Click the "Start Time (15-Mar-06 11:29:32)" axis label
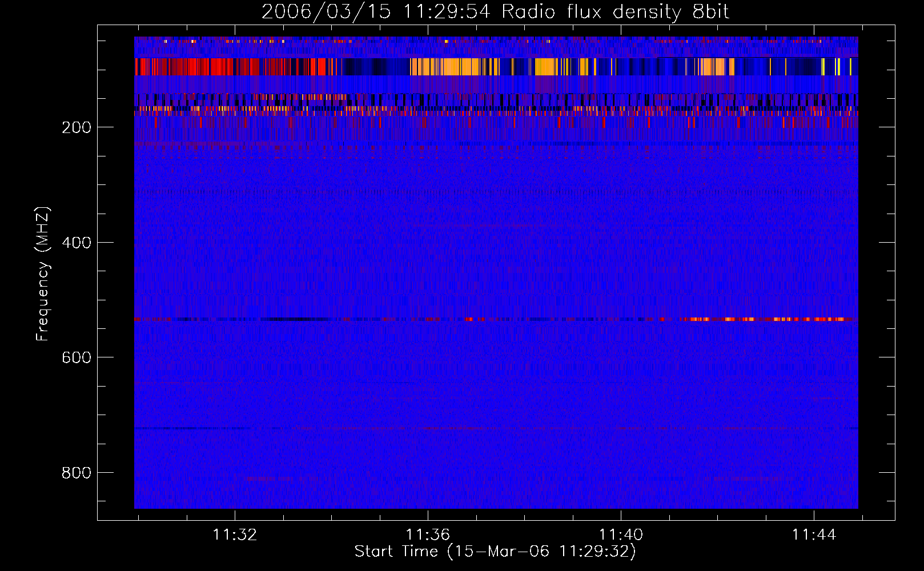 coord(495,552)
